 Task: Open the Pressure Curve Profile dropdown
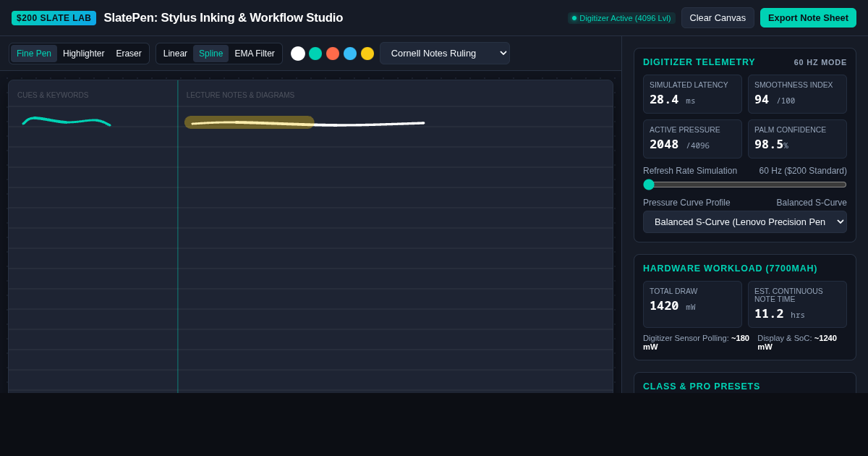pos(745,221)
